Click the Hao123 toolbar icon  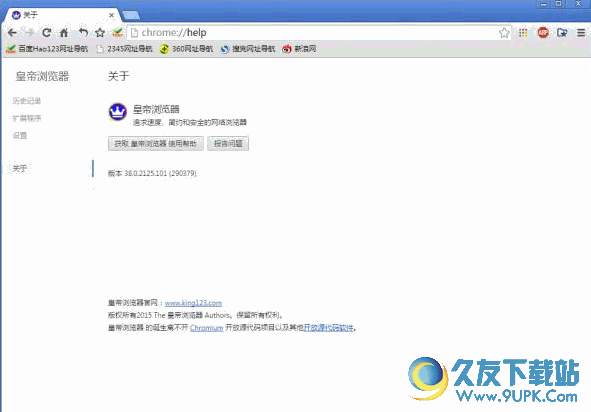[x=118, y=33]
